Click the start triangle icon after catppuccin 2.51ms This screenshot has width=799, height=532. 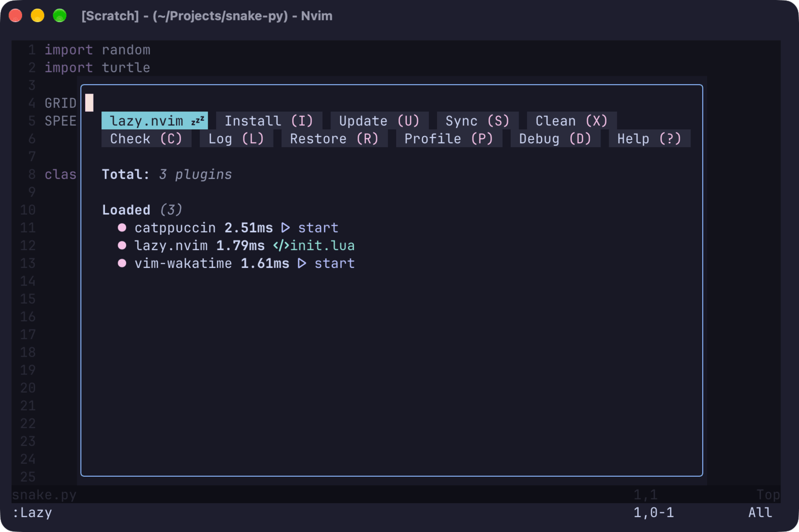(285, 227)
